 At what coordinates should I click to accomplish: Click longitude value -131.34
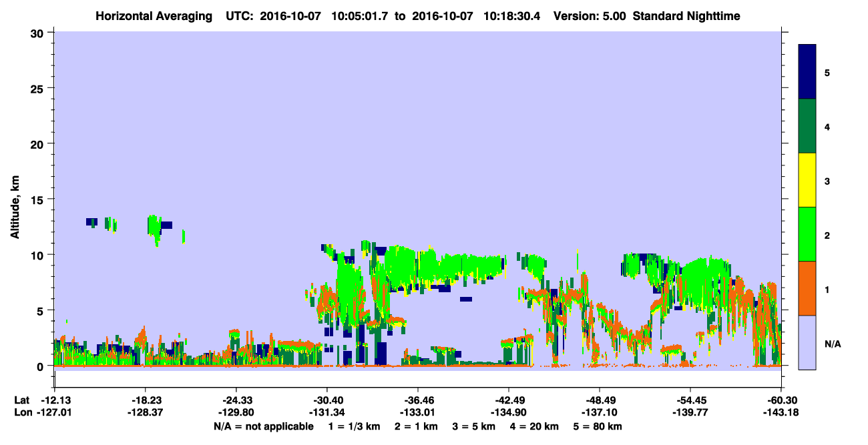pos(327,413)
